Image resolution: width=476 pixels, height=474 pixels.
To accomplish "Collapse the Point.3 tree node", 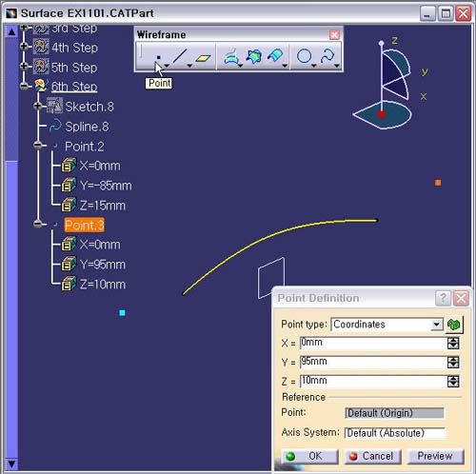I will [38, 224].
